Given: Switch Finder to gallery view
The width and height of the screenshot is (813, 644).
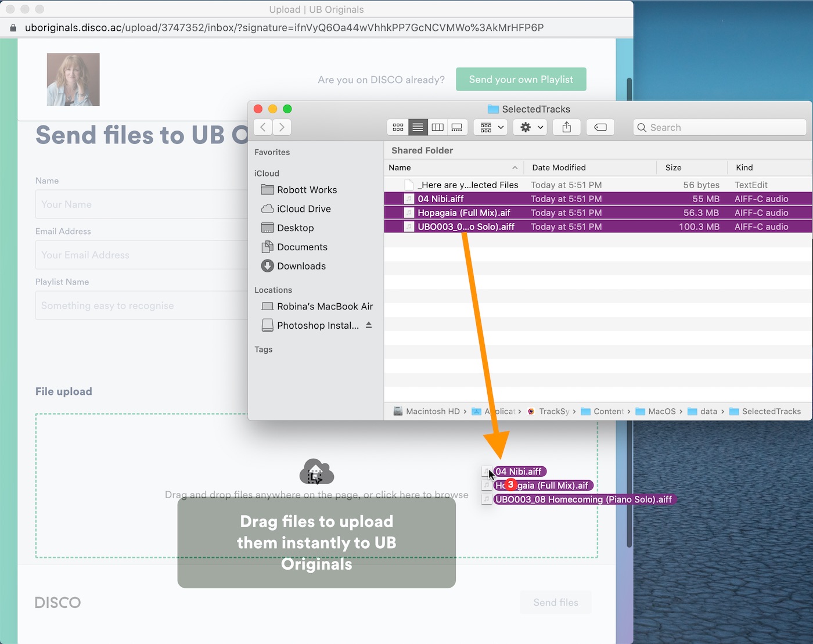Looking at the screenshot, I should pos(457,127).
